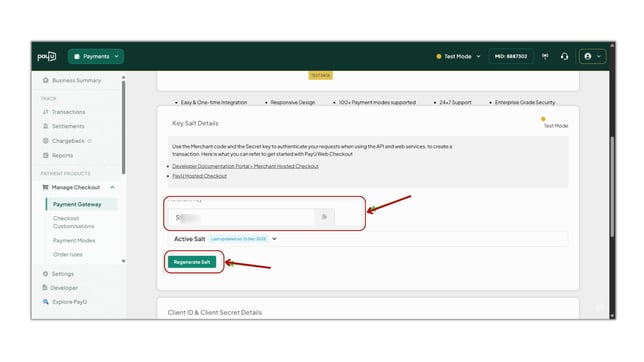
Task: Open Chargeback in sidebar
Action: pos(67,141)
